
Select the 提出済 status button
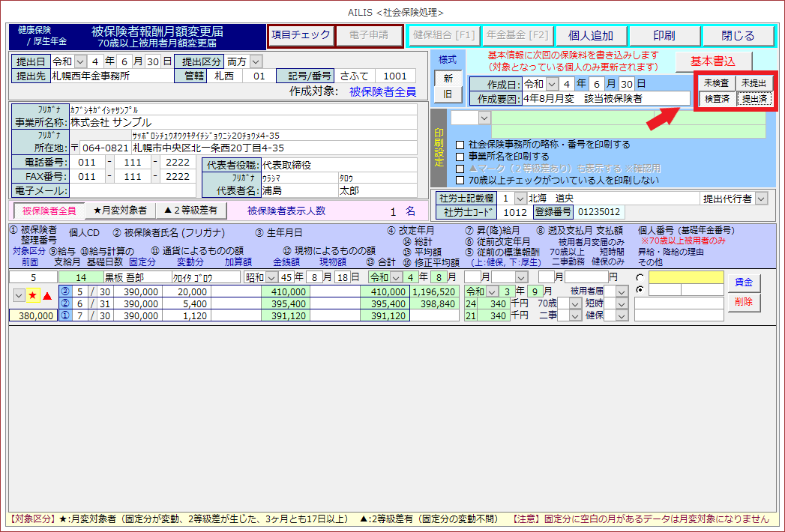pos(754,99)
